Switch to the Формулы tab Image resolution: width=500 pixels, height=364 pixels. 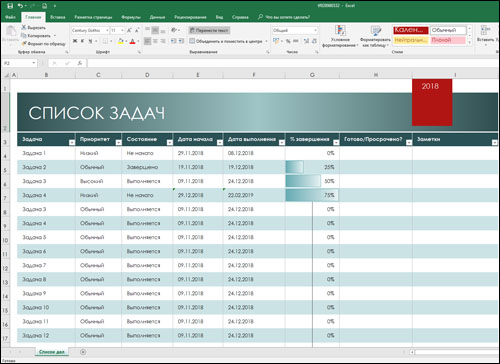pyautogui.click(x=131, y=17)
